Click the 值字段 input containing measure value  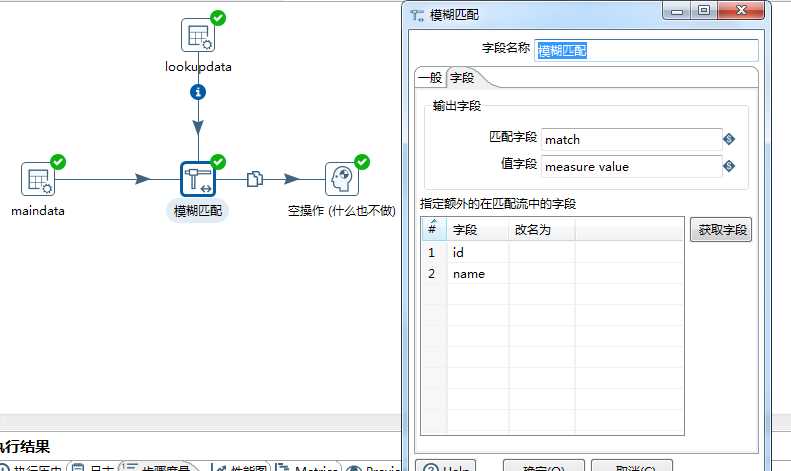point(632,166)
